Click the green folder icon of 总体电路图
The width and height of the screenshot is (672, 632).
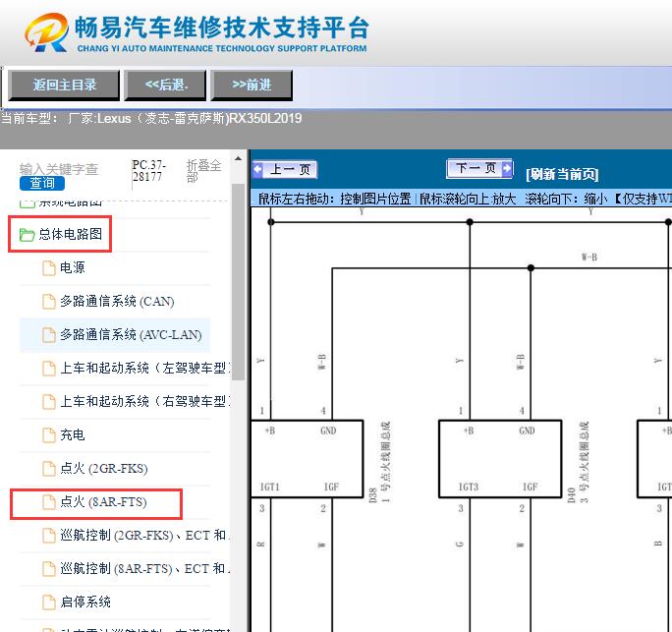[x=27, y=235]
